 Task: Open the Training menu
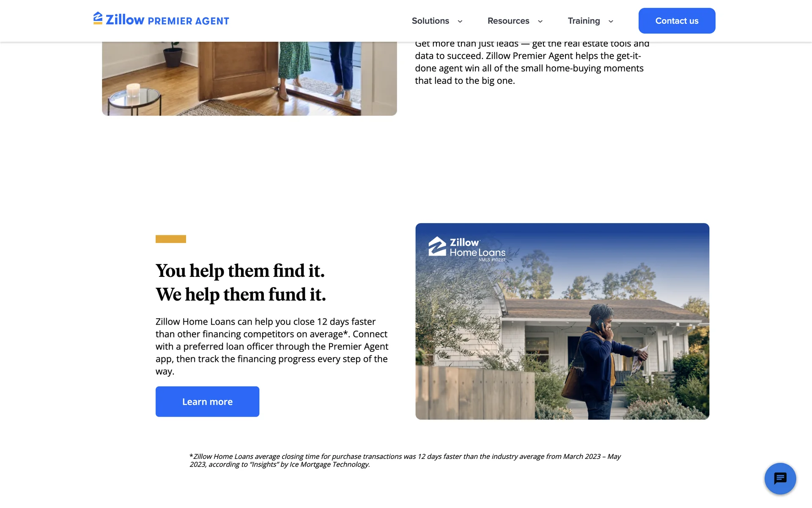click(x=584, y=21)
